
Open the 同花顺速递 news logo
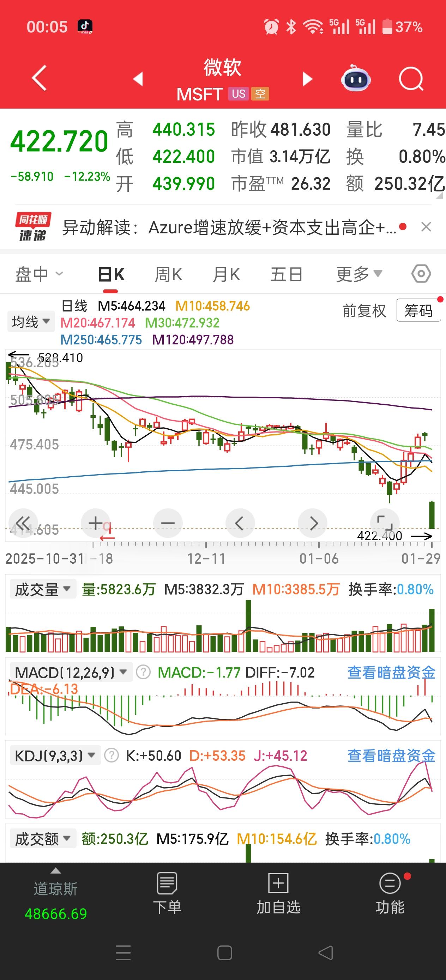(33, 227)
